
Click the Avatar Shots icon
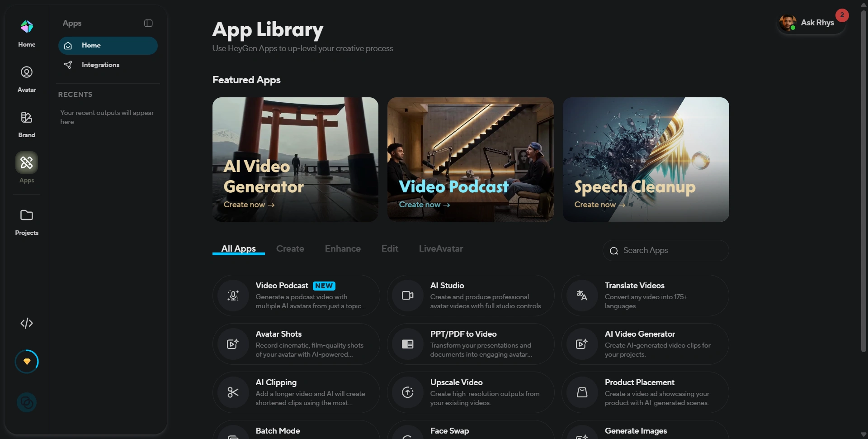coord(233,344)
